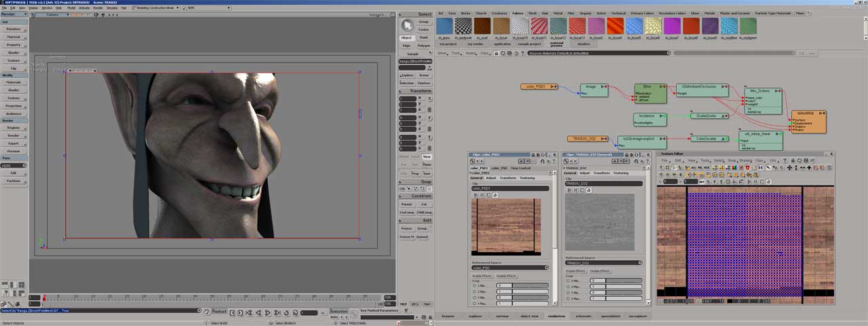Image resolution: width=868 pixels, height=326 pixels.
Task: Select the TRASGU_D32 orange clip node
Action: click(587, 139)
